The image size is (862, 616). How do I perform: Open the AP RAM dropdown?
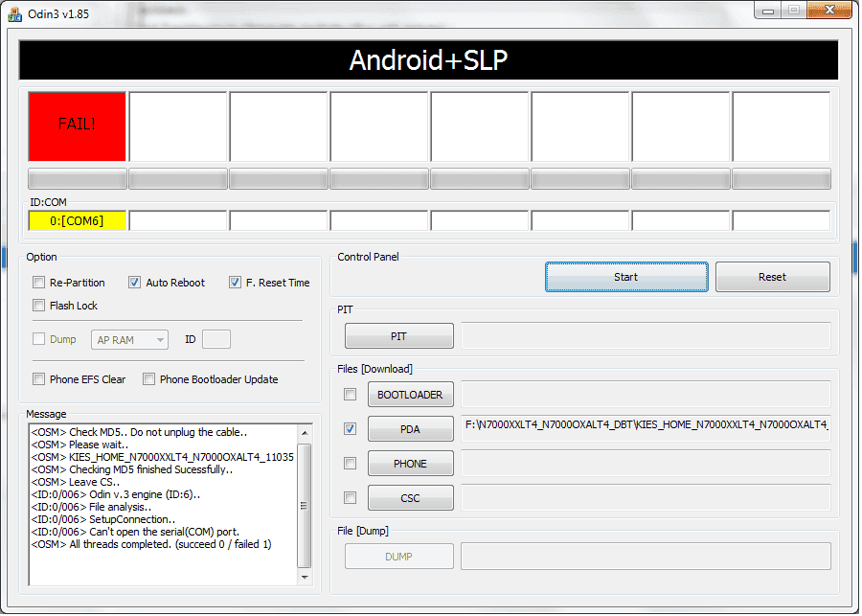pos(129,340)
